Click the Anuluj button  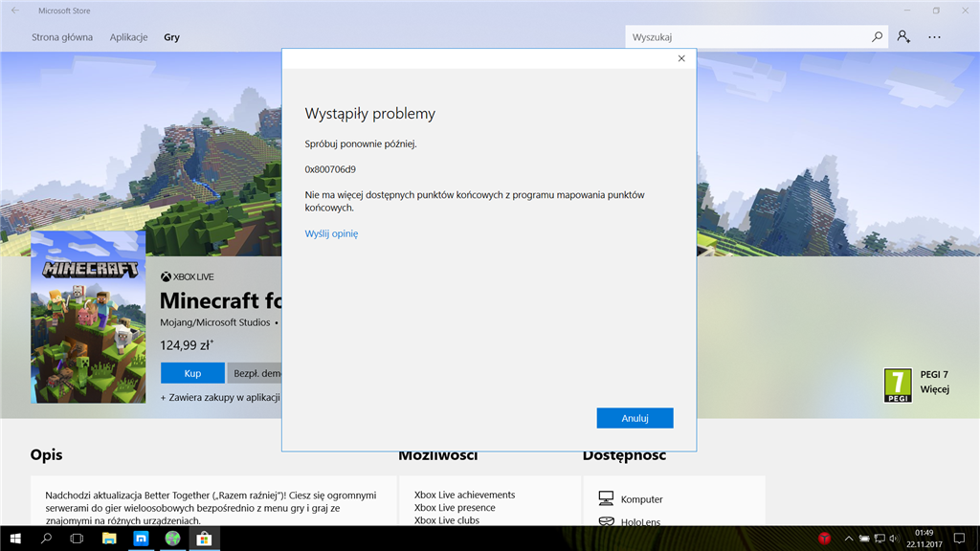pyautogui.click(x=635, y=418)
